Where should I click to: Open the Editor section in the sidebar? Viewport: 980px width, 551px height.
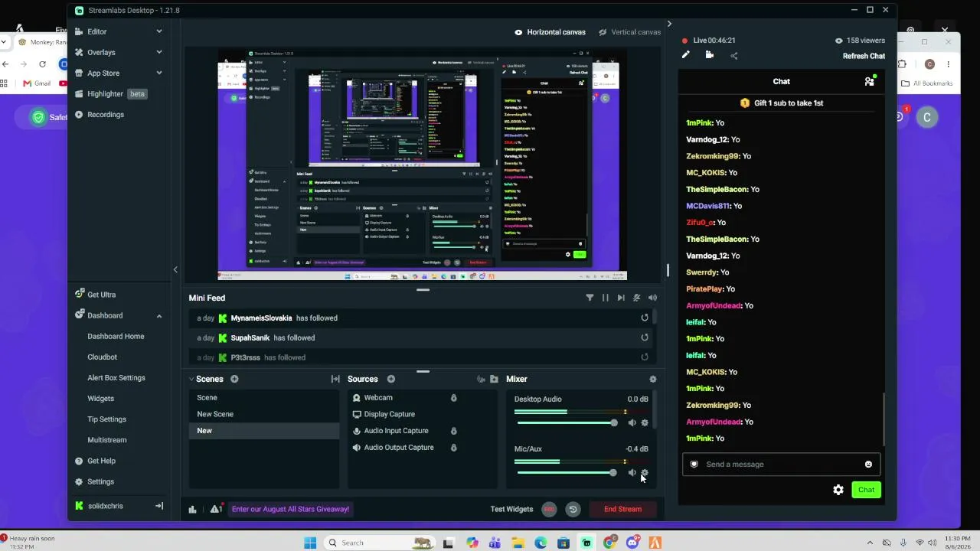tap(96, 31)
